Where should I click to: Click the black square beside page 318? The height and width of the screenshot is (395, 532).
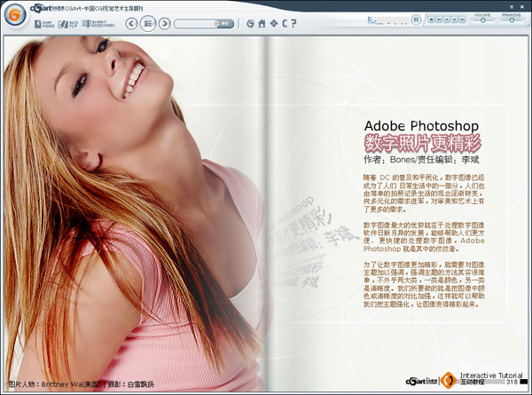pyautogui.click(x=523, y=382)
